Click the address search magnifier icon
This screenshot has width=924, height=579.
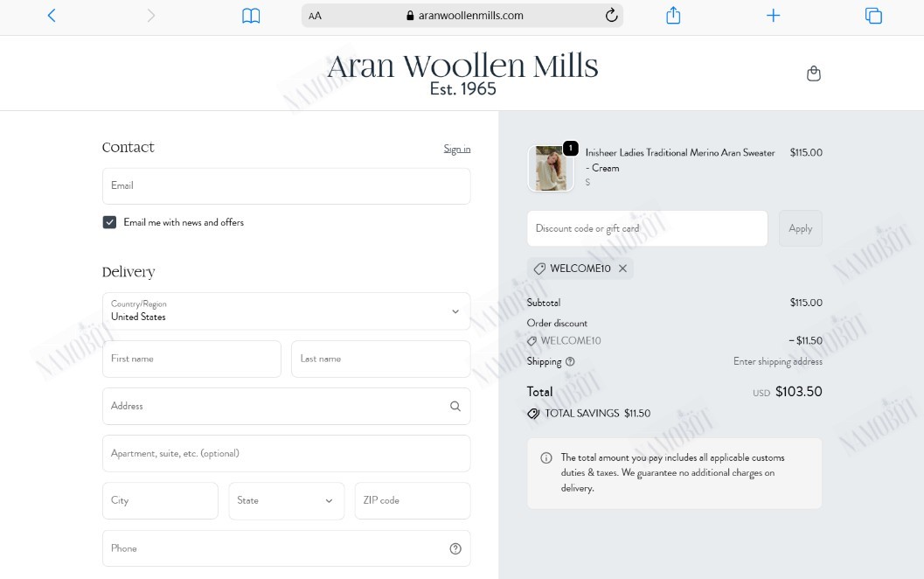click(x=455, y=406)
